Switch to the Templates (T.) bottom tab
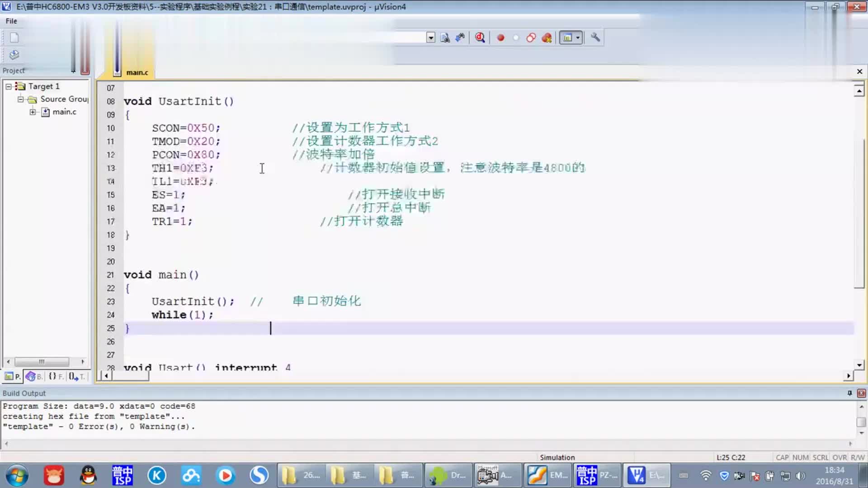Viewport: 868px width, 488px height. [x=76, y=376]
